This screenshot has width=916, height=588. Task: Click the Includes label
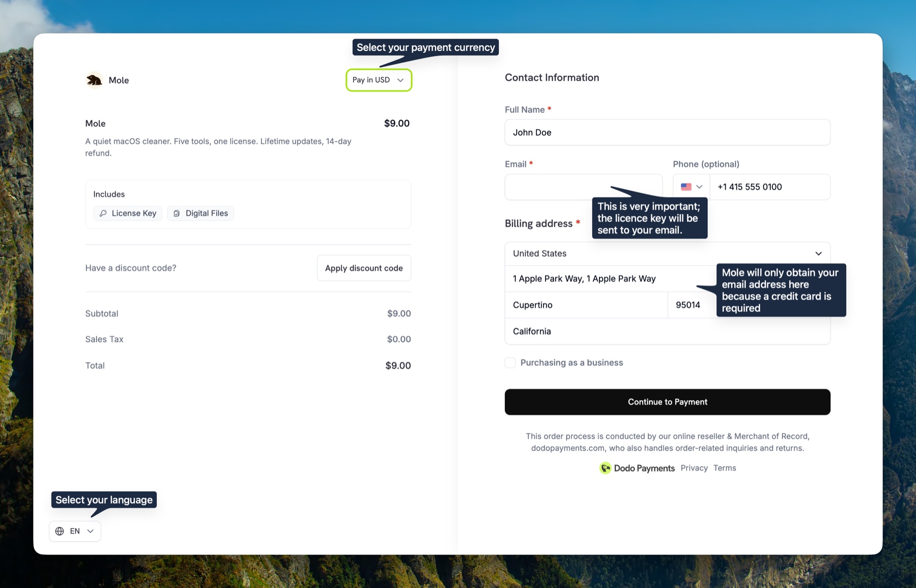tap(109, 194)
